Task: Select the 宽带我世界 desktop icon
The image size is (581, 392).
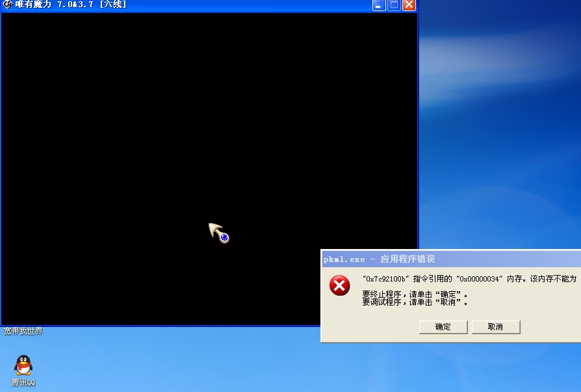Action: coord(22,331)
